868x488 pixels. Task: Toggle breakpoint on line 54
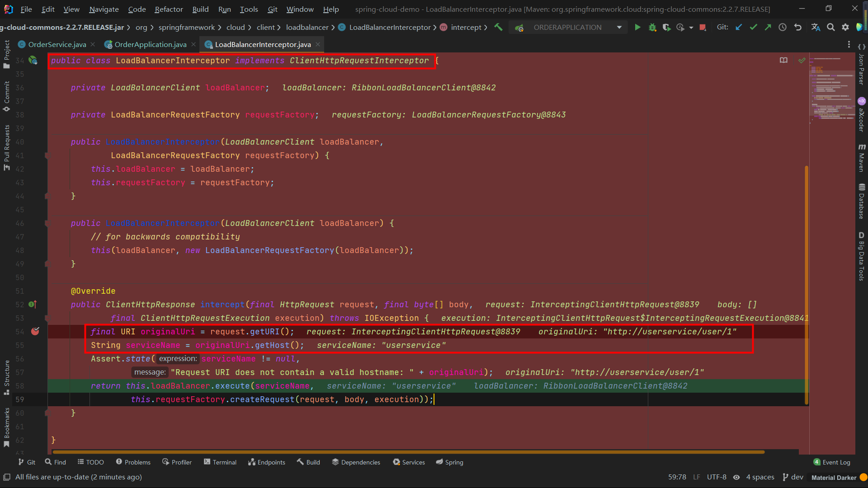coord(35,331)
